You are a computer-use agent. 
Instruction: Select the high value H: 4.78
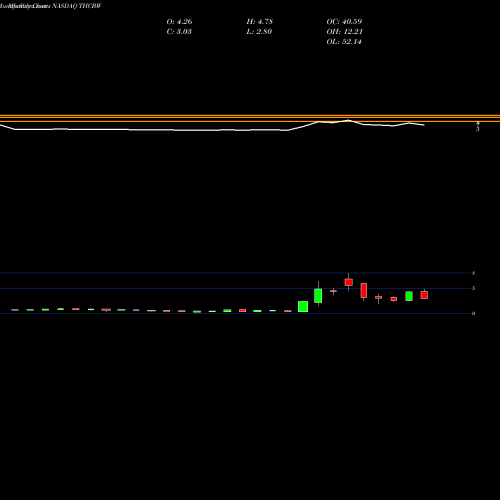coord(260,22)
